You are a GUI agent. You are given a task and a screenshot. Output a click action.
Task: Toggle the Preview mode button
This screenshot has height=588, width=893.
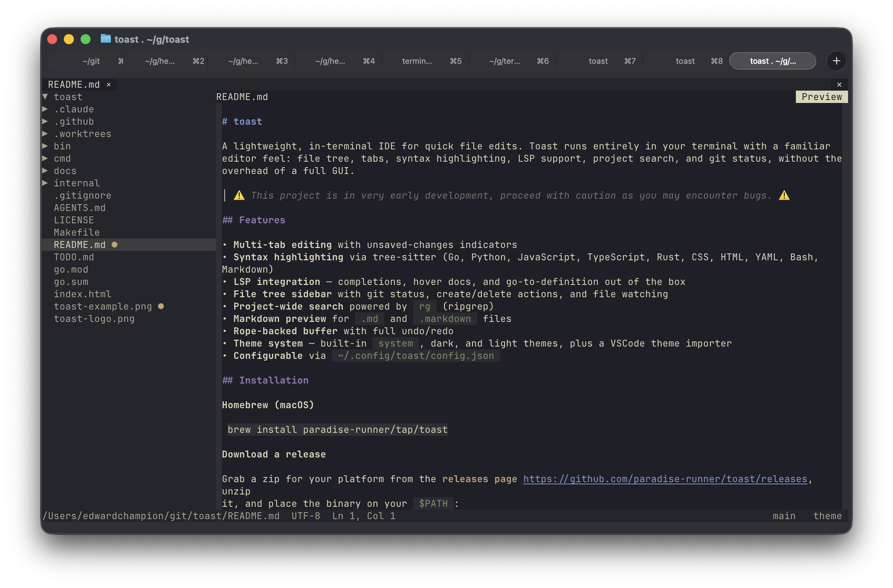coord(821,97)
